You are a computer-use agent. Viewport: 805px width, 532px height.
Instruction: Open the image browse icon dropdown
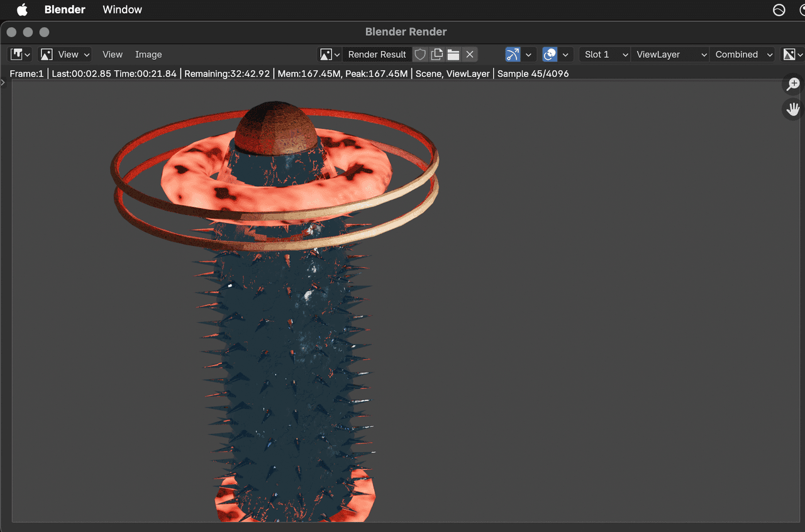click(330, 55)
